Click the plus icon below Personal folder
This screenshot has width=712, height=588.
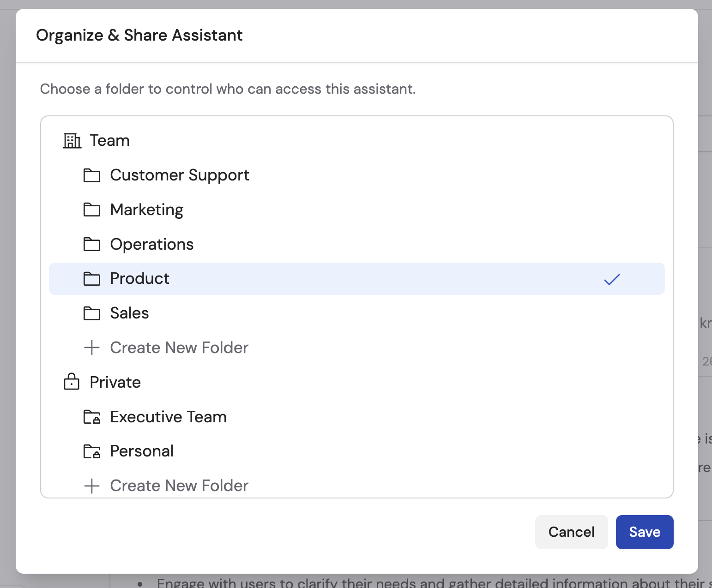pyautogui.click(x=92, y=486)
